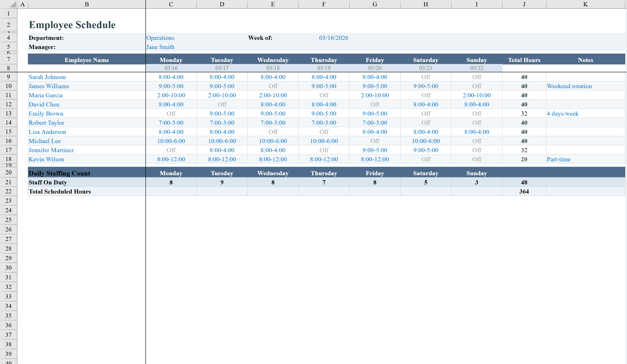
Task: Select the Staff On Duty value for Tuesday
Action: tap(222, 182)
